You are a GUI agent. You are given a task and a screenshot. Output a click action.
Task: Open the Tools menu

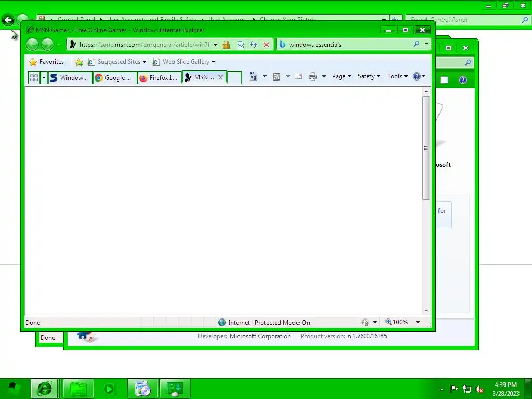[x=397, y=76]
